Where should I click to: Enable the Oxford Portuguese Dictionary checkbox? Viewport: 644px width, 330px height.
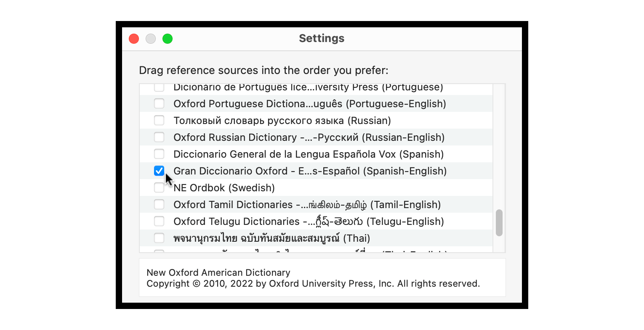tap(159, 103)
